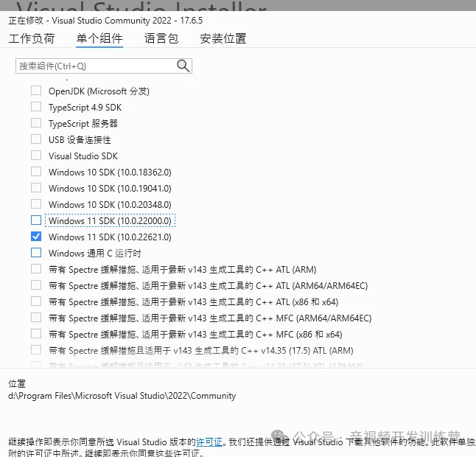
Task: Click the search magnifier icon
Action: pos(183,66)
